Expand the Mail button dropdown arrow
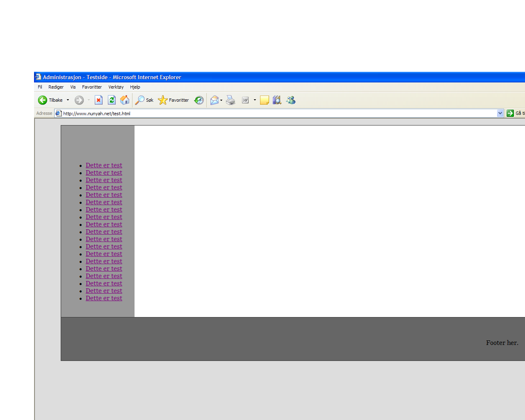 click(x=221, y=100)
